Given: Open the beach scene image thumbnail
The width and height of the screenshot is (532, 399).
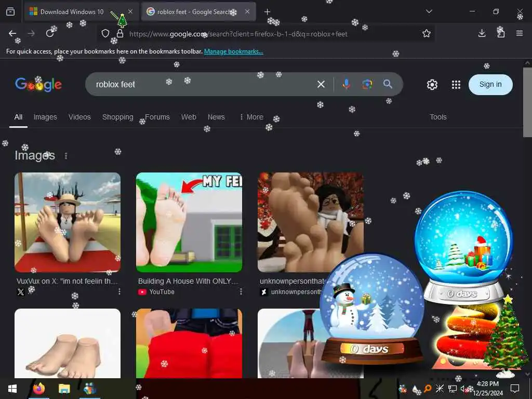Looking at the screenshot, I should point(68,222).
